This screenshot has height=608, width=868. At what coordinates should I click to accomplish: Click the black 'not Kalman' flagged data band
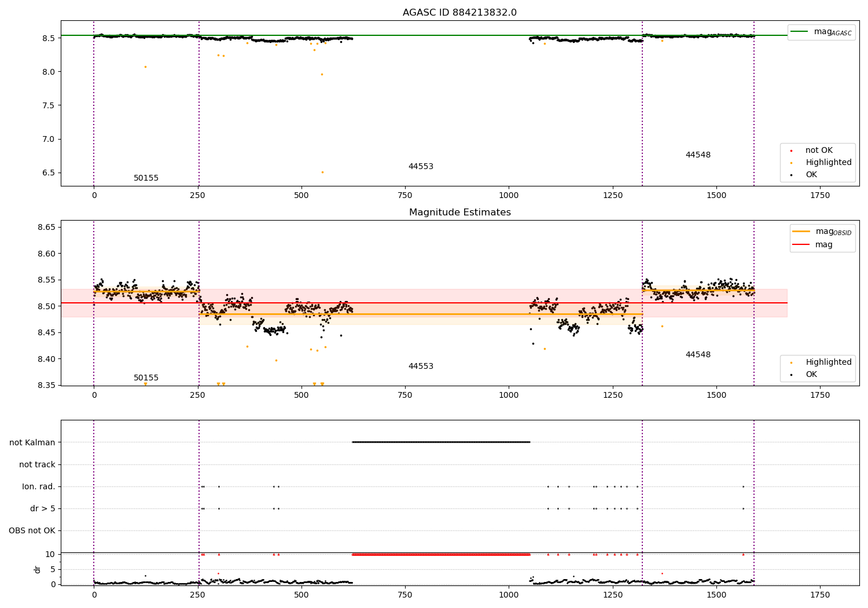[441, 442]
